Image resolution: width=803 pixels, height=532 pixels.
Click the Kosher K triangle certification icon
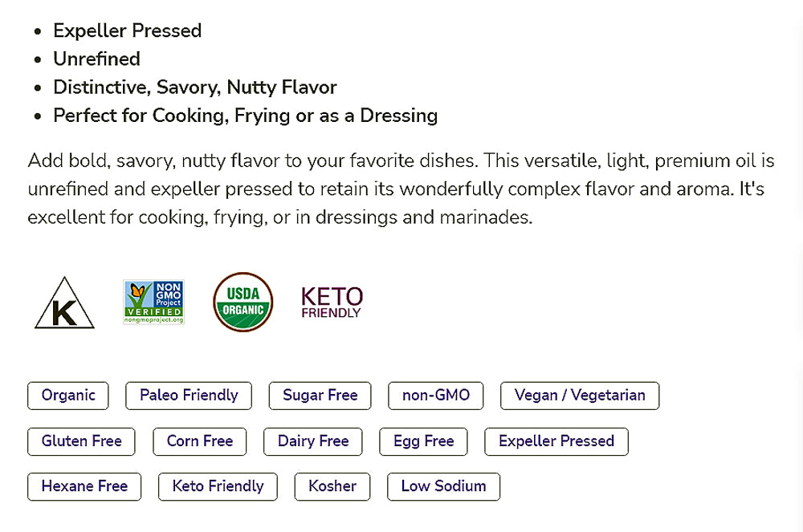tap(64, 304)
